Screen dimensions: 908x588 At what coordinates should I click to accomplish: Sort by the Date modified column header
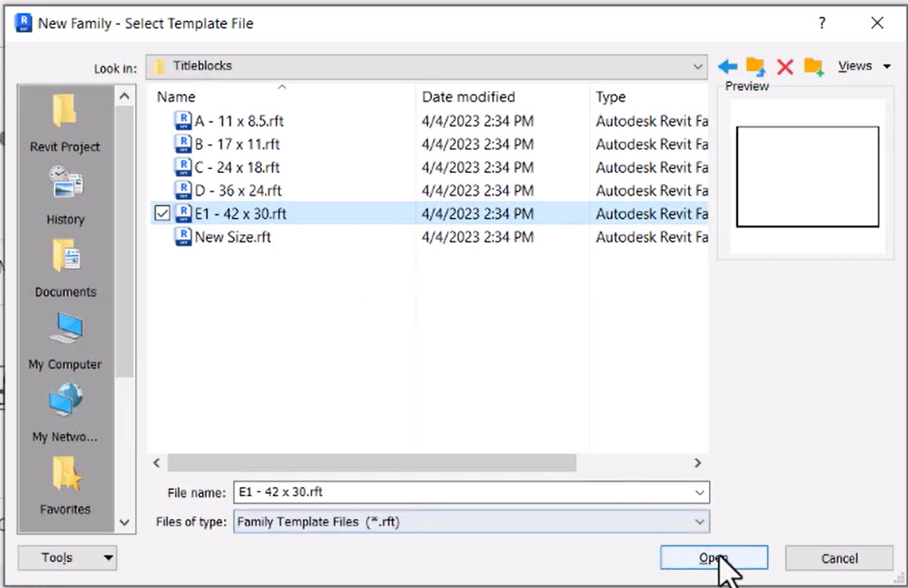coord(468,96)
